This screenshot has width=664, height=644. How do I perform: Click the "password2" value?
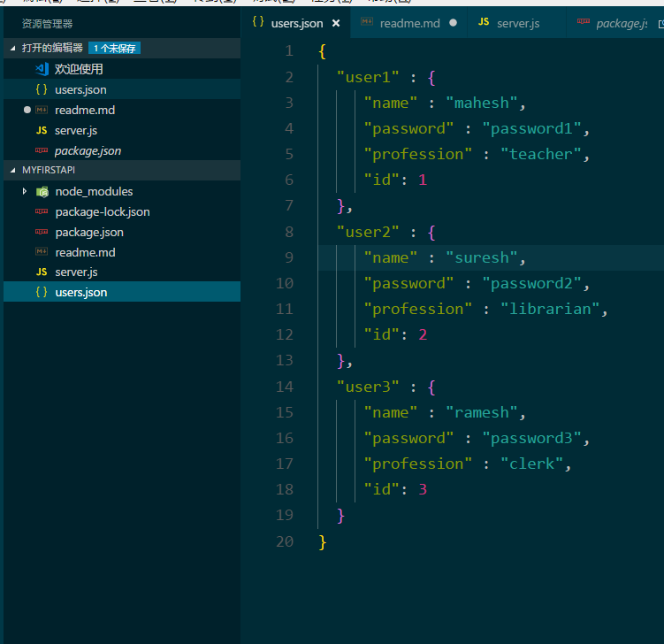pos(532,284)
